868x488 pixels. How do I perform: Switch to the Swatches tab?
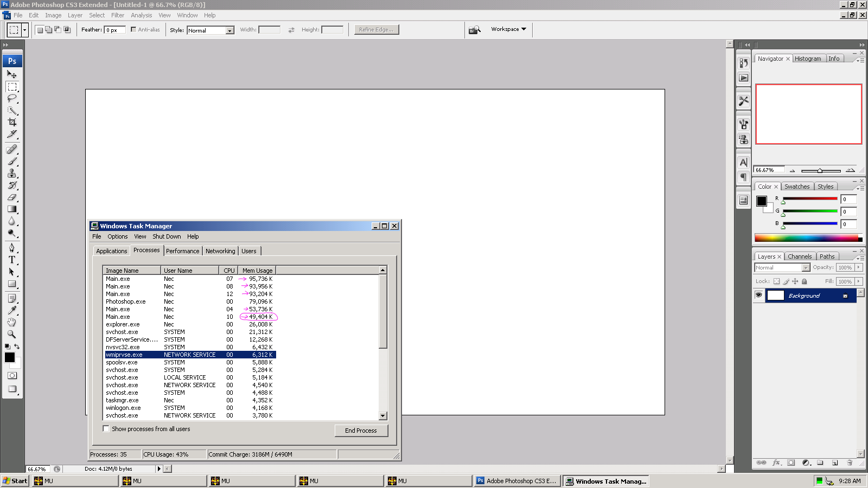[797, 187]
